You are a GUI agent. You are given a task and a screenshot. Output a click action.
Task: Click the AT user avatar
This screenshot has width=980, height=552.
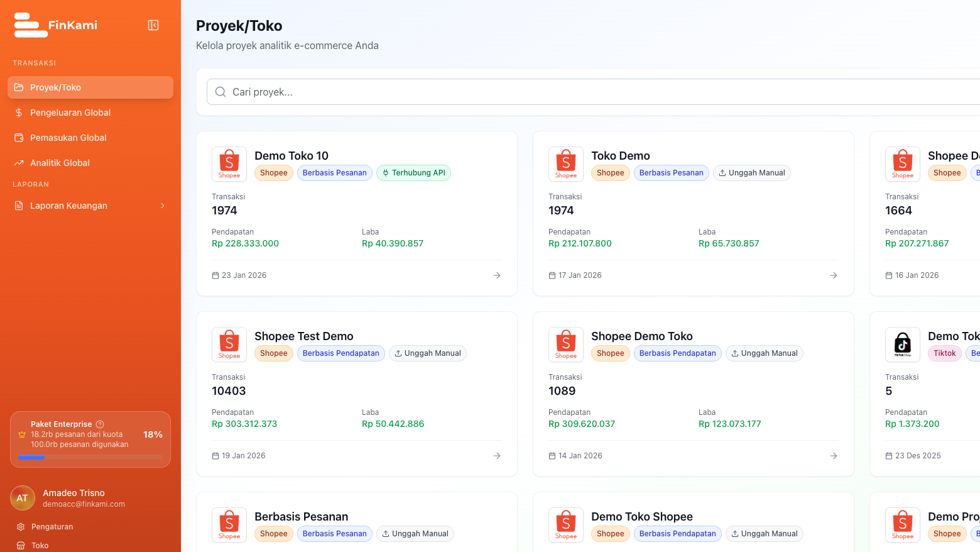(23, 498)
